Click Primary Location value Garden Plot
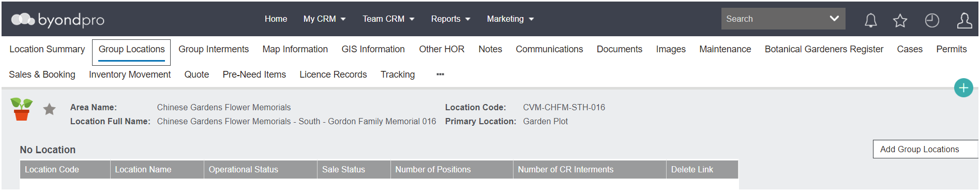 click(545, 122)
